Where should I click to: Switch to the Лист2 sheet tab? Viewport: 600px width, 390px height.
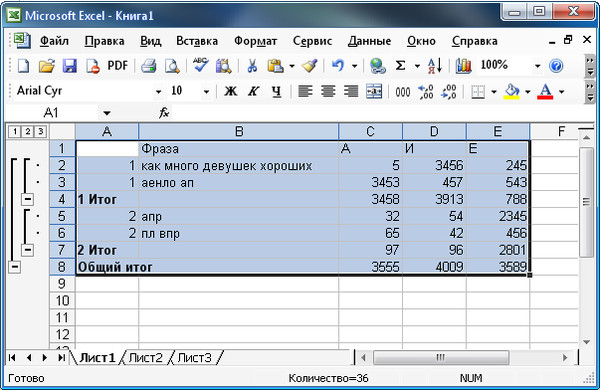tap(145, 357)
